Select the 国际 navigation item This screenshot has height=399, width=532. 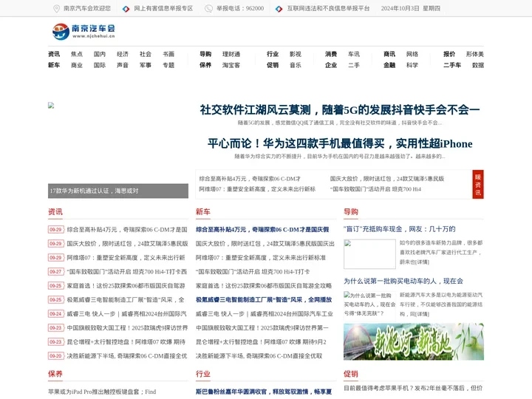tap(100, 65)
